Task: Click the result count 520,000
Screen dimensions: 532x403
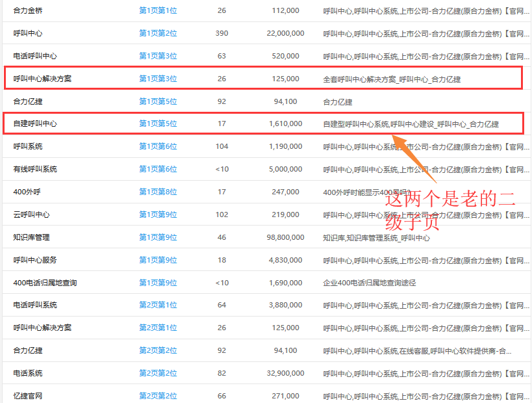Action: pyautogui.click(x=285, y=56)
